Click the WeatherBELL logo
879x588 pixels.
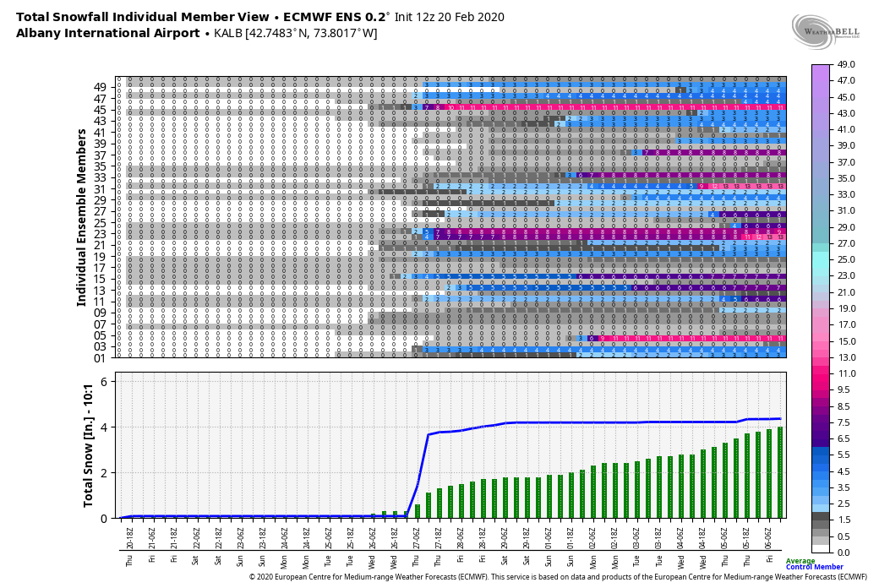[827, 30]
